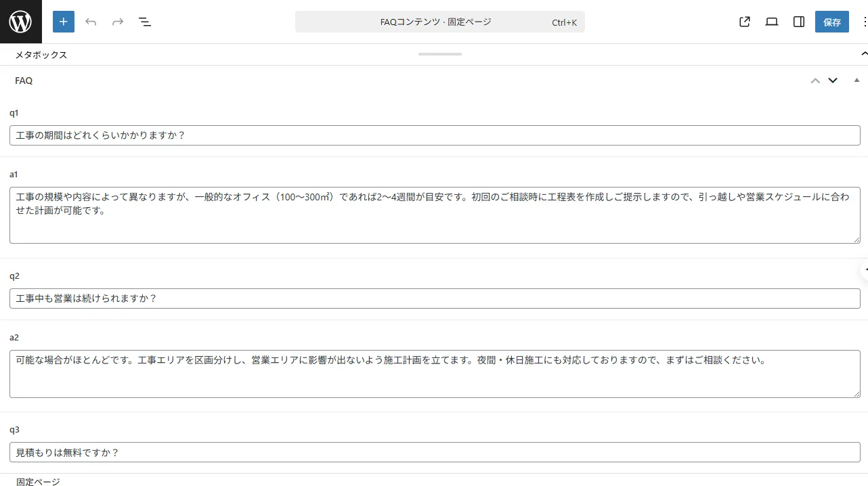Click the a1 textarea resize grip
Viewport: 868px width, 486px height.
click(856, 239)
